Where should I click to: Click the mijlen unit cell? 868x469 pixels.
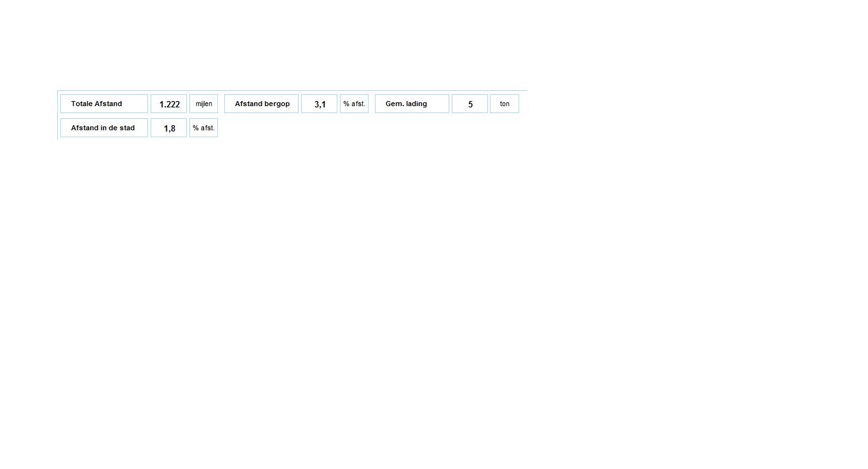203,104
